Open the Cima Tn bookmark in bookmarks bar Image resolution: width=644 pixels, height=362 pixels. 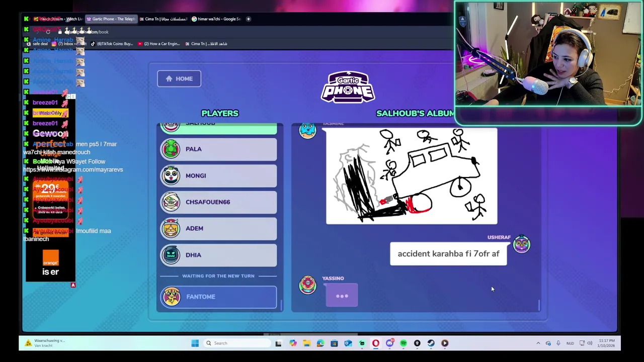pos(206,44)
